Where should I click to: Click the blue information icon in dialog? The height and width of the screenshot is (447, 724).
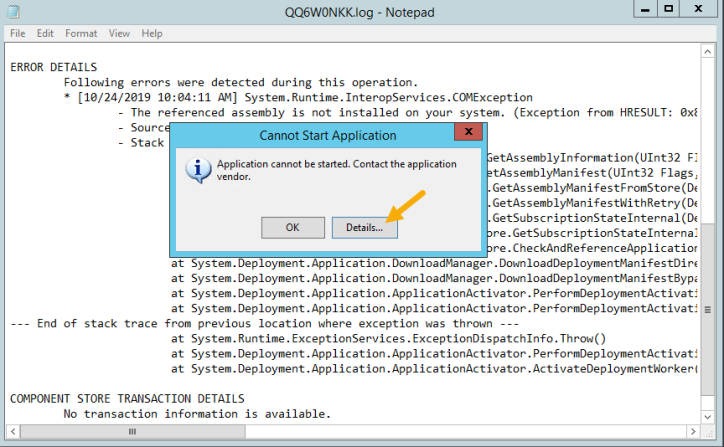[198, 169]
